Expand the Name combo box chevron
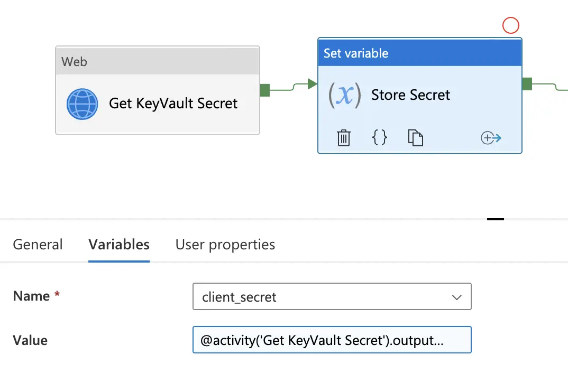 point(456,297)
